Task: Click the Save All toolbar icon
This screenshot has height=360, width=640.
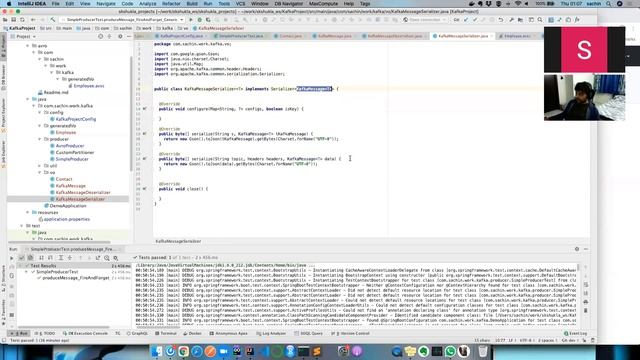Action: click(13, 20)
